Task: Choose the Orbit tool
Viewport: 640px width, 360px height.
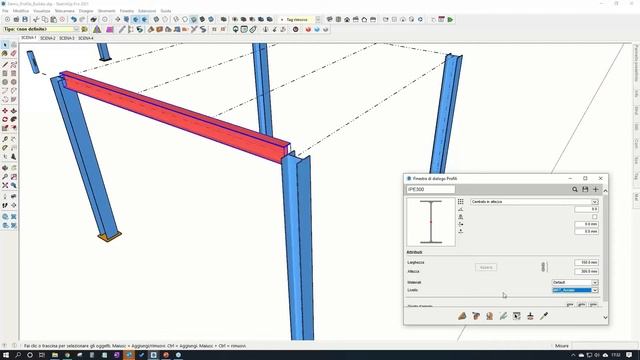Action: coord(5,168)
